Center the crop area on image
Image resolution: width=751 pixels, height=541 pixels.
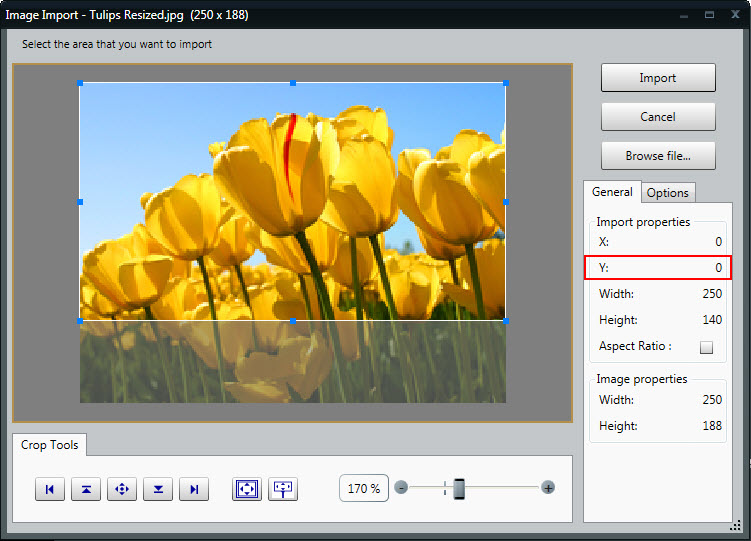coord(122,489)
